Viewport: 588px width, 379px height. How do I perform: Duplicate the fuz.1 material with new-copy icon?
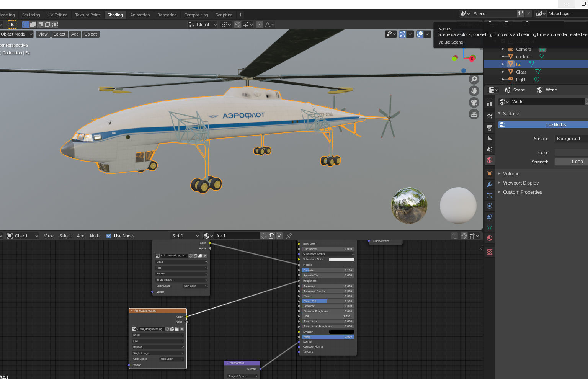[x=271, y=236]
